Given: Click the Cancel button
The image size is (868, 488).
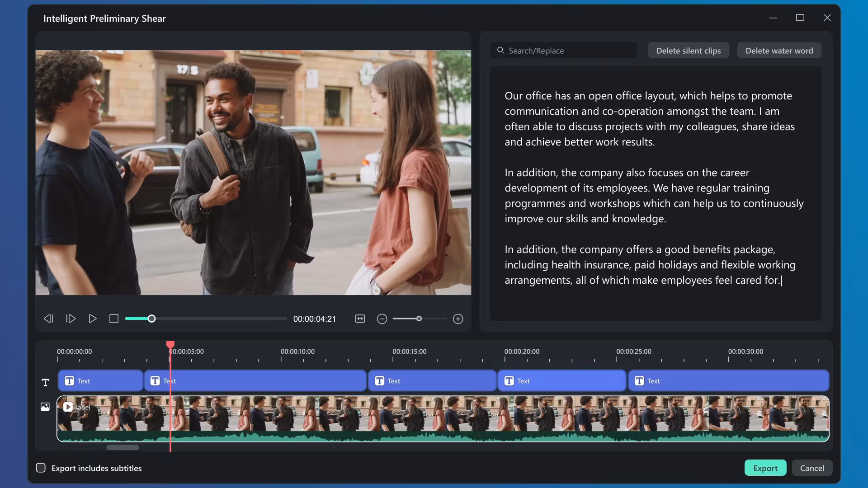Looking at the screenshot, I should pyautogui.click(x=812, y=468).
